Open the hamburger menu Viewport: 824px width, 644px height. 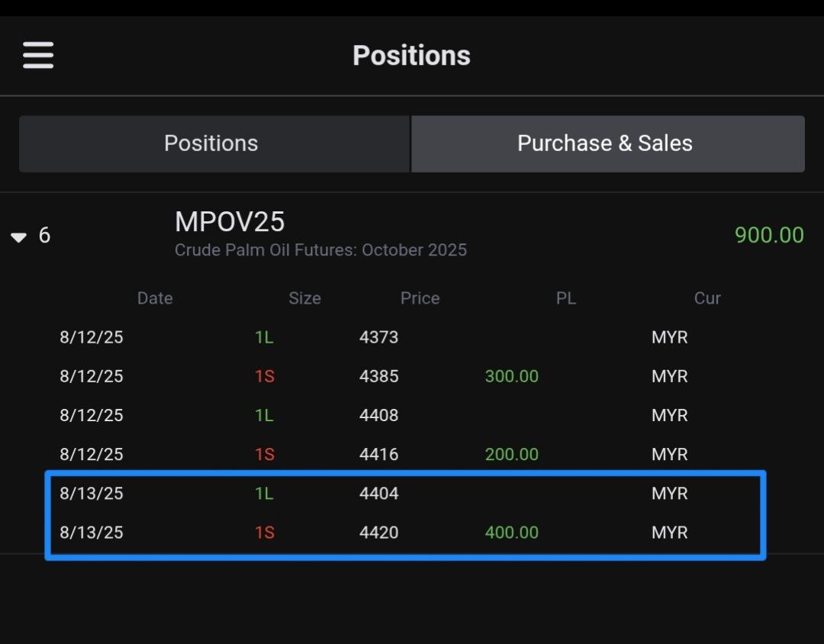pos(38,56)
